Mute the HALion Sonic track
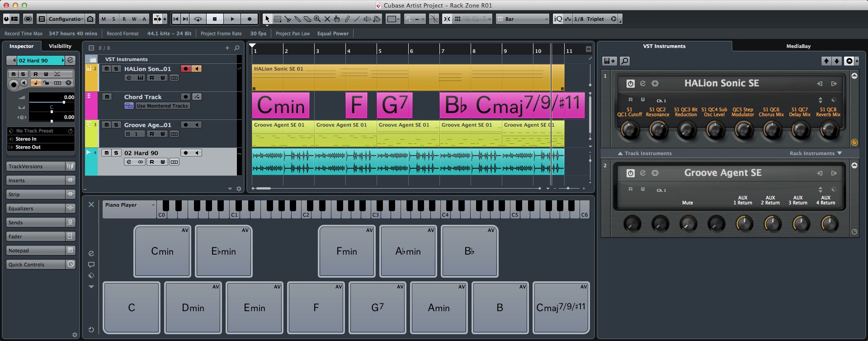This screenshot has width=868, height=341. [x=106, y=69]
